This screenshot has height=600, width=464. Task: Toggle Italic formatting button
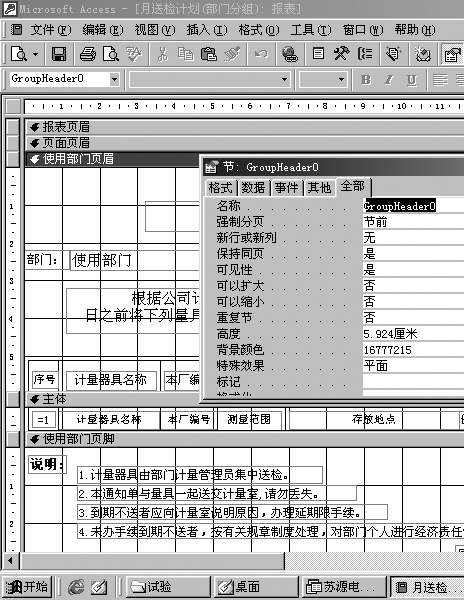(x=389, y=80)
